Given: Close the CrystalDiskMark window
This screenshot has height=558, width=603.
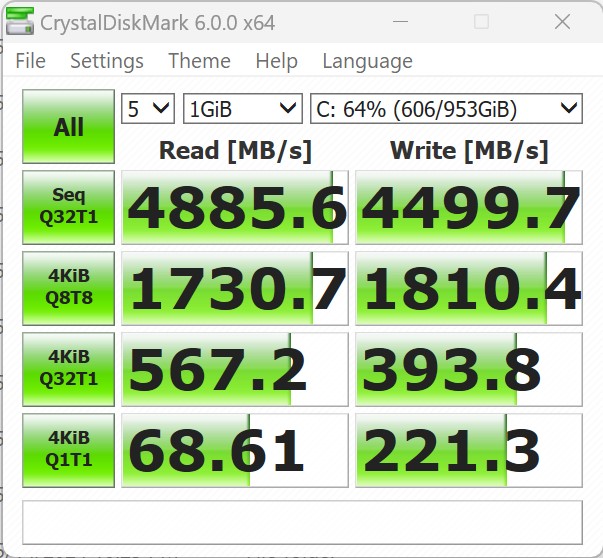Looking at the screenshot, I should (x=562, y=22).
